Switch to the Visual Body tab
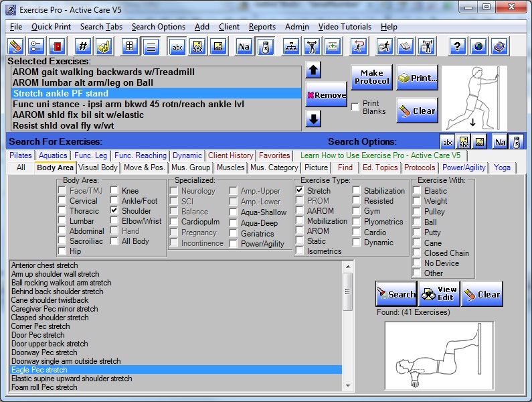Screen dimensions: 532x402 coord(98,167)
